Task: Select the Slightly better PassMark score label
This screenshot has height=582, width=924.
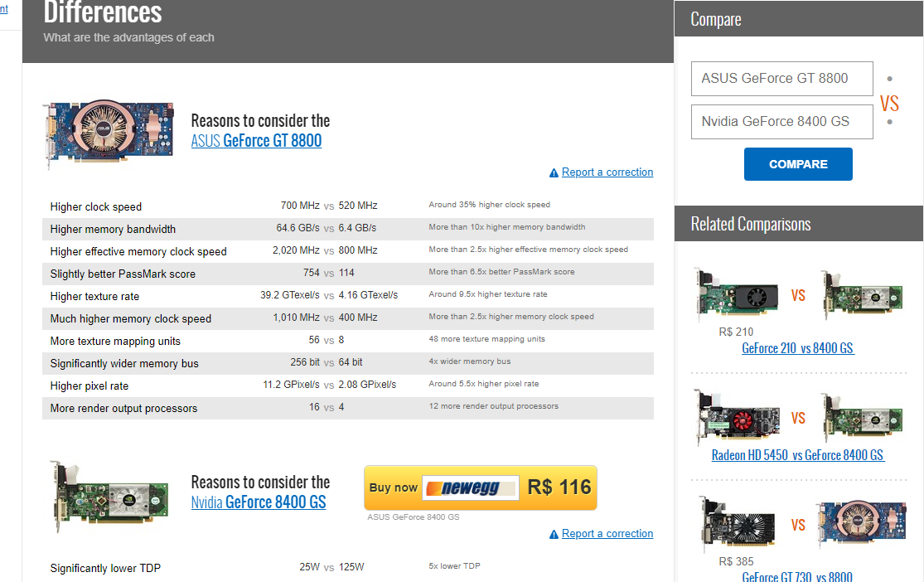Action: pos(123,274)
